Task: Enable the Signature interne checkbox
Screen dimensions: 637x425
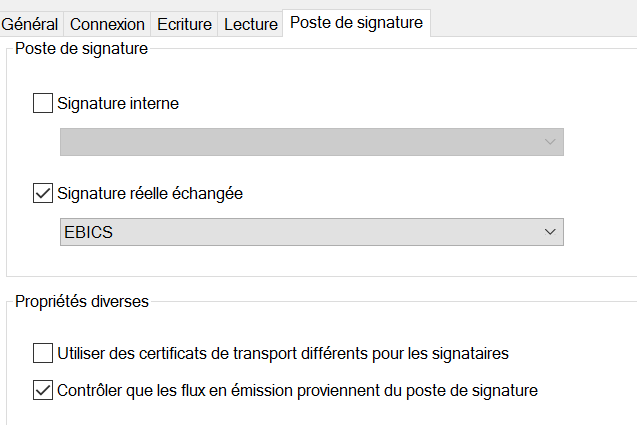Action: [x=43, y=103]
